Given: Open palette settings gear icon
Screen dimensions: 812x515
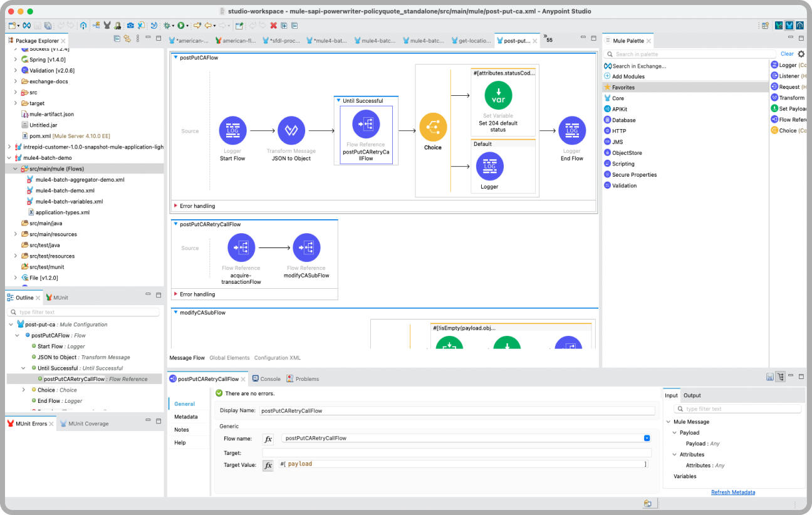Looking at the screenshot, I should (801, 54).
